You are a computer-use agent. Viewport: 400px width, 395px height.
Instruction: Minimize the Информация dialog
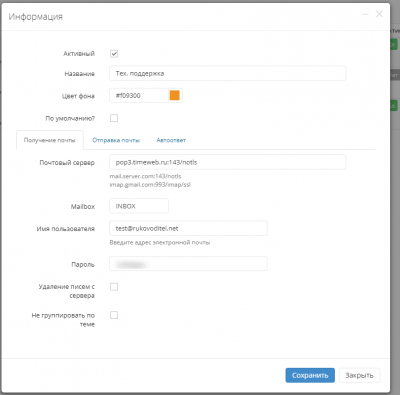tap(365, 14)
